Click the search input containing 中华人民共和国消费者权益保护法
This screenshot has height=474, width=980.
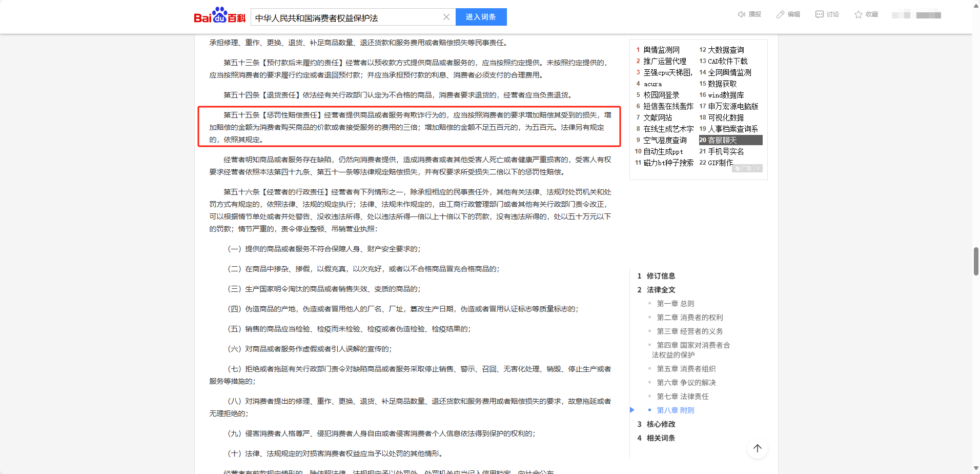coord(346,17)
